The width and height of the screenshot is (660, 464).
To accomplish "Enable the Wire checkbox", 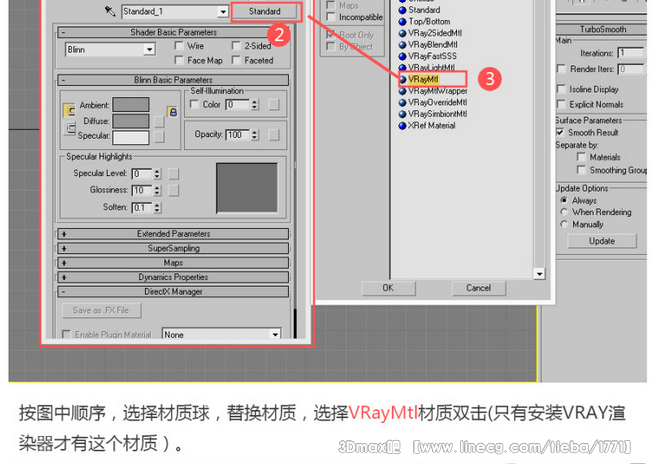I will (x=178, y=46).
